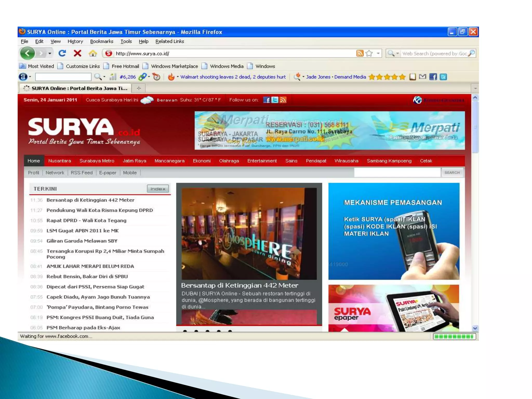Go to the browser Home icon
Viewport: 532px width, 399px height.
tap(92, 54)
